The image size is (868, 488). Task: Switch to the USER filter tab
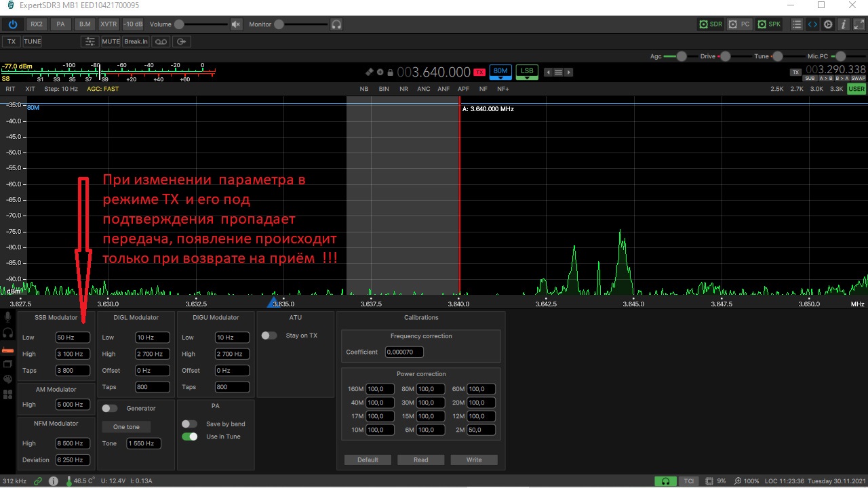[856, 88]
